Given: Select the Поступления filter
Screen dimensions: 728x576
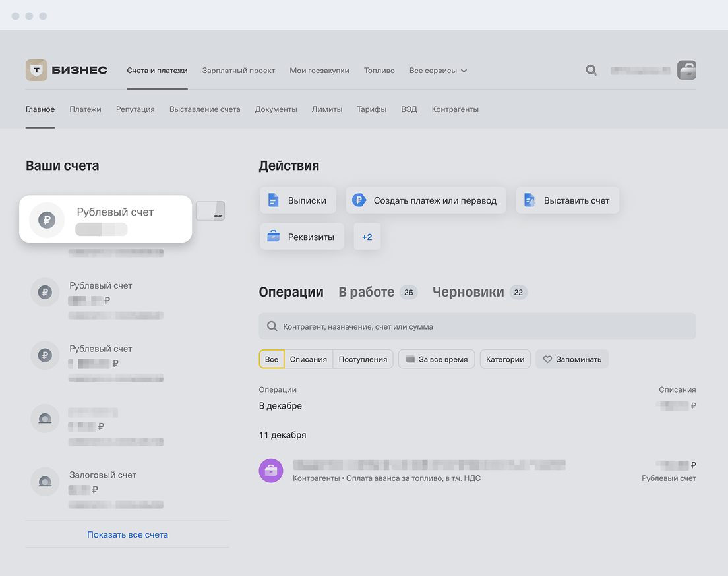Looking at the screenshot, I should coord(363,359).
